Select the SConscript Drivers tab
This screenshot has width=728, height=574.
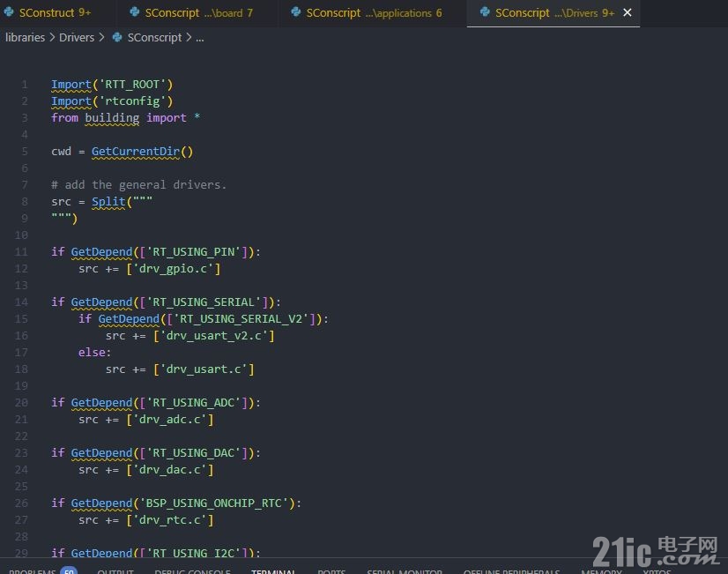(x=554, y=13)
